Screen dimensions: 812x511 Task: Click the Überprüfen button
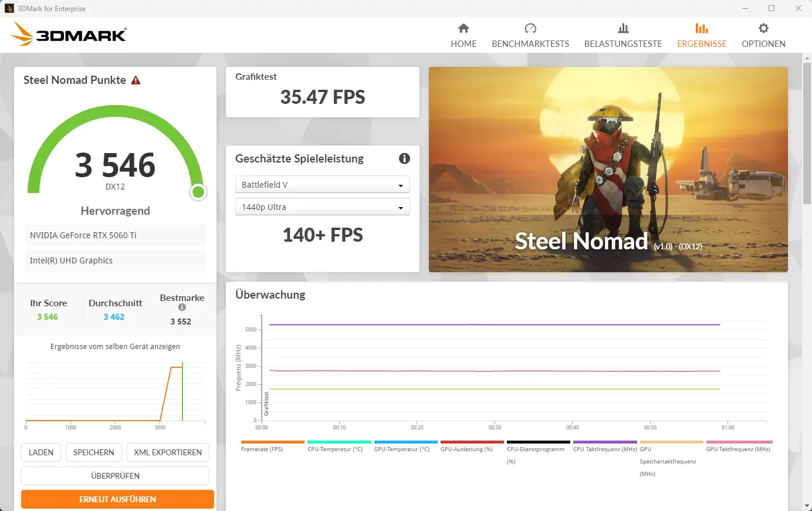pos(115,476)
